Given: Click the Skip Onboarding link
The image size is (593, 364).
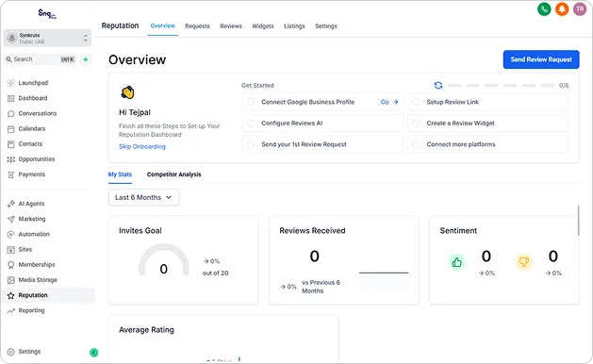Looking at the screenshot, I should 142,146.
